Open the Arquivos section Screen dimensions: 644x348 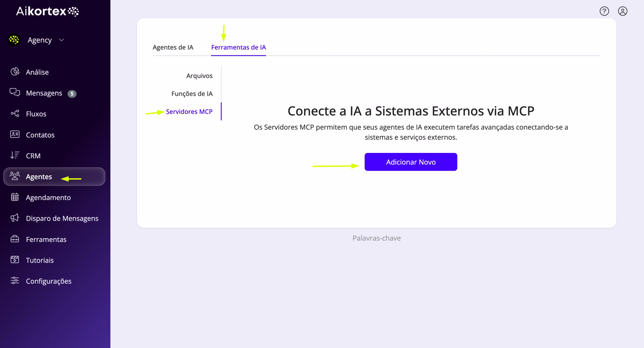(199, 76)
